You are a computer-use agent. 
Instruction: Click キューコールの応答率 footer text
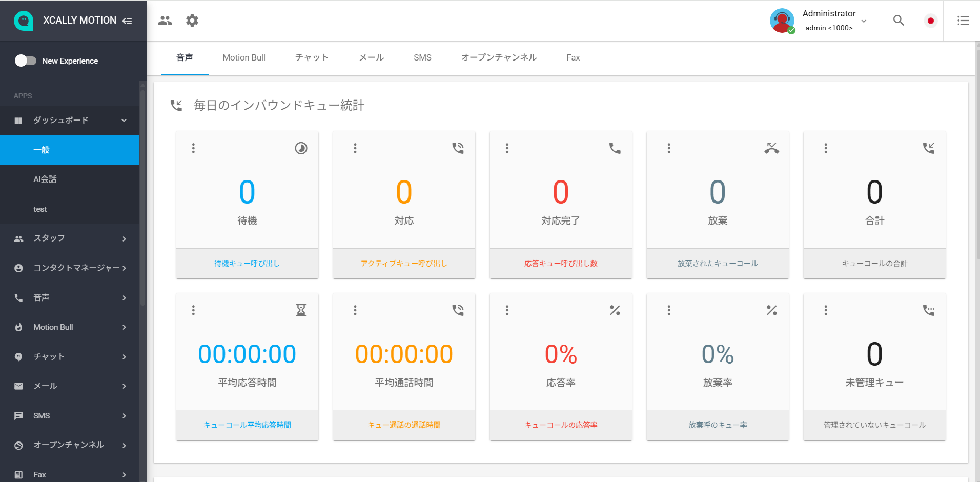click(x=561, y=425)
